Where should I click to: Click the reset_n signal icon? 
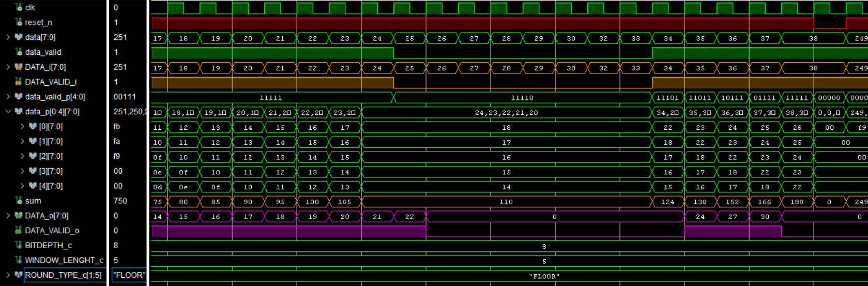[x=19, y=22]
